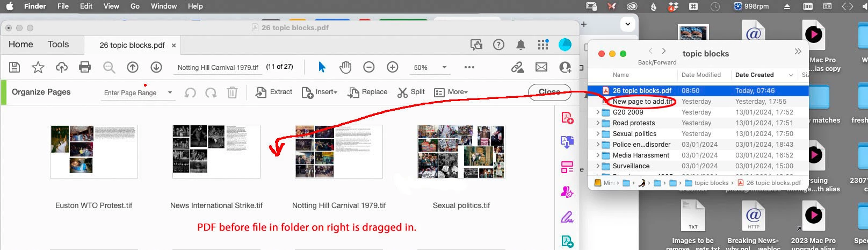This screenshot has width=868, height=250.
Task: Open the Help menu
Action: [195, 6]
